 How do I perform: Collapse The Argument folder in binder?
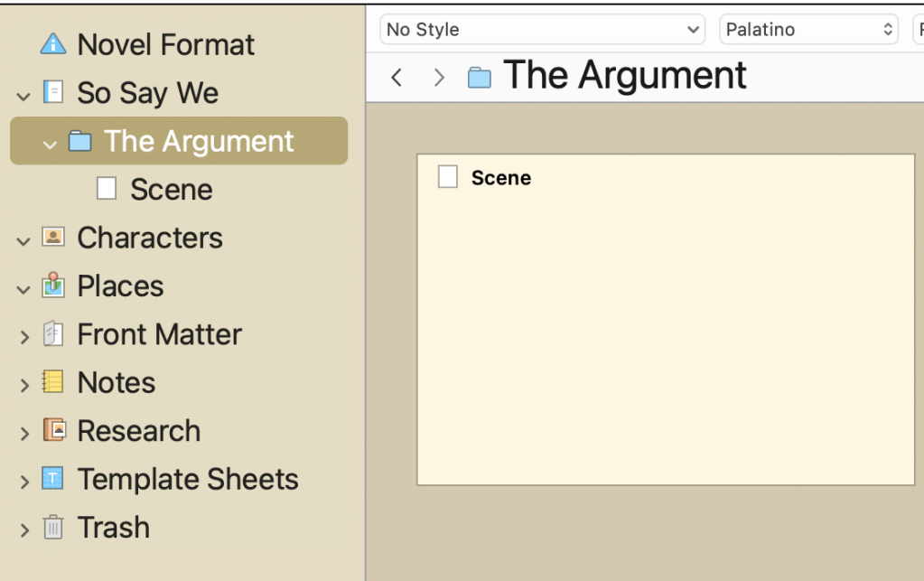pyautogui.click(x=50, y=142)
